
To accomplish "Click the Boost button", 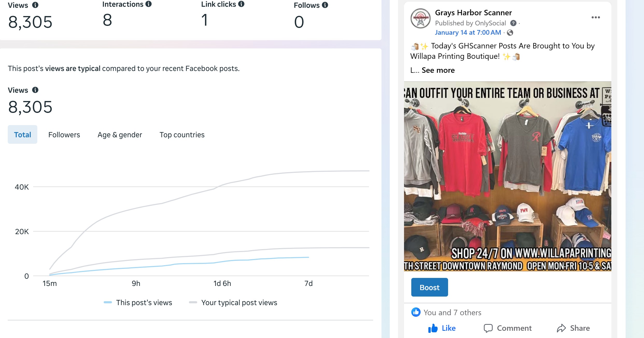I will click(429, 287).
